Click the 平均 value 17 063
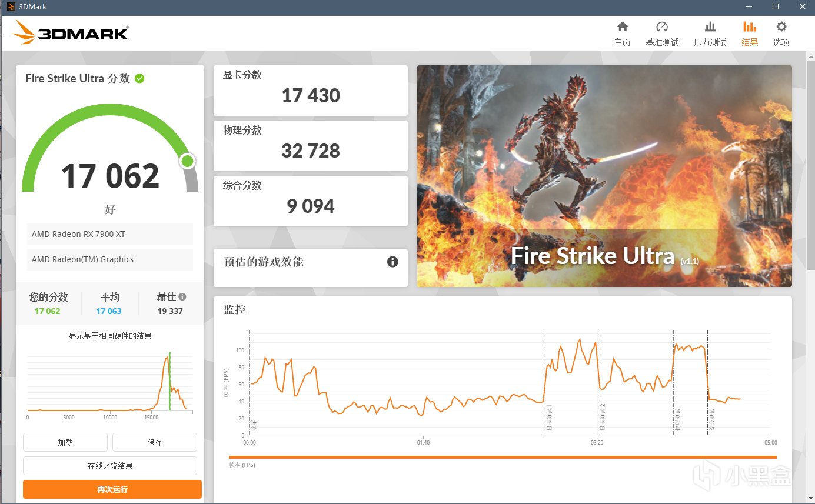The height and width of the screenshot is (504, 815). 109,311
